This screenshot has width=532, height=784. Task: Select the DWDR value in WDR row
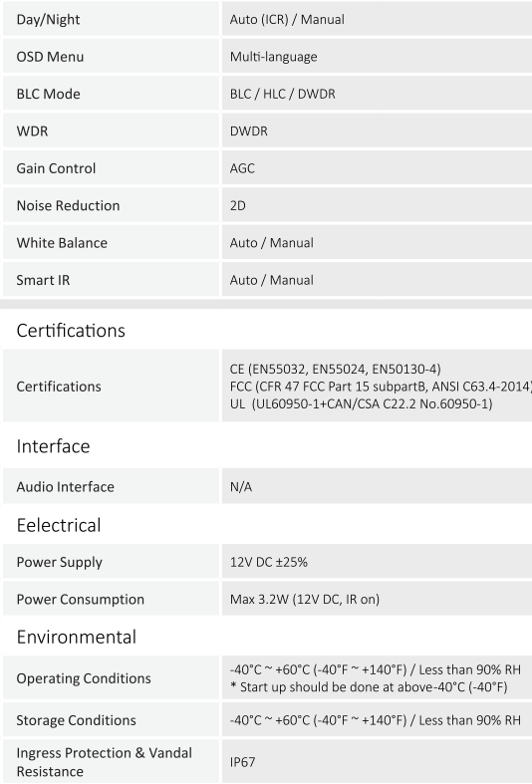point(248,131)
